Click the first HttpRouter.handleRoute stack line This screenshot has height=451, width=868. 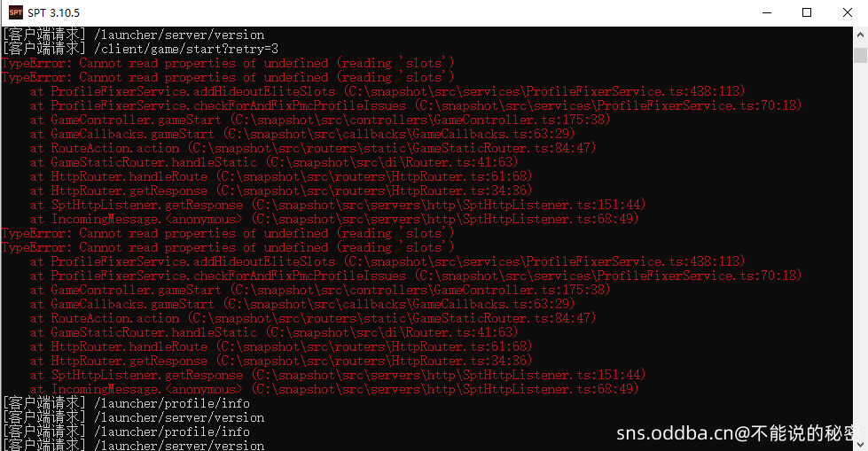[x=281, y=176]
